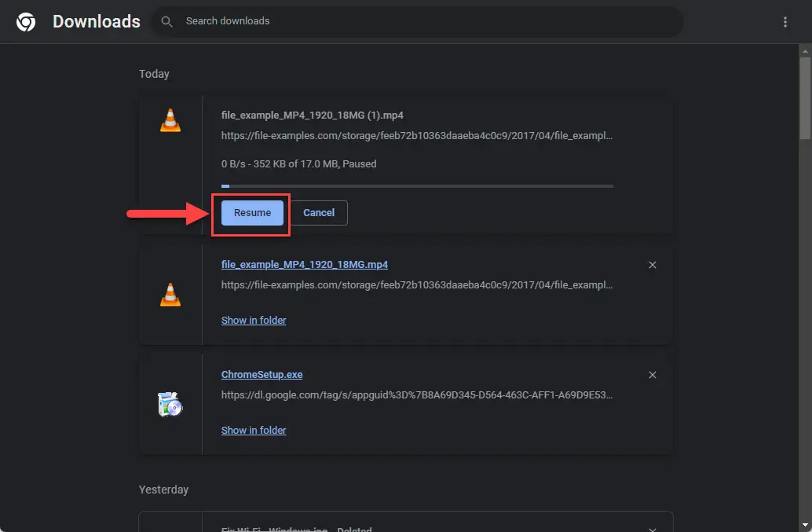
Task: Click the VLC icon beside file_example_MP4_1920_18MG.mp4
Action: pyautogui.click(x=170, y=294)
